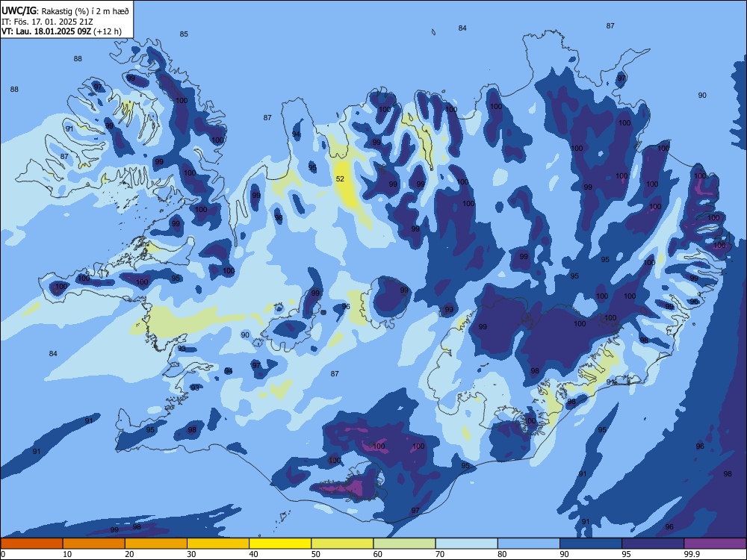This screenshot has width=747, height=560.
Task: Select the legend tick label '20'
Action: pyautogui.click(x=129, y=554)
